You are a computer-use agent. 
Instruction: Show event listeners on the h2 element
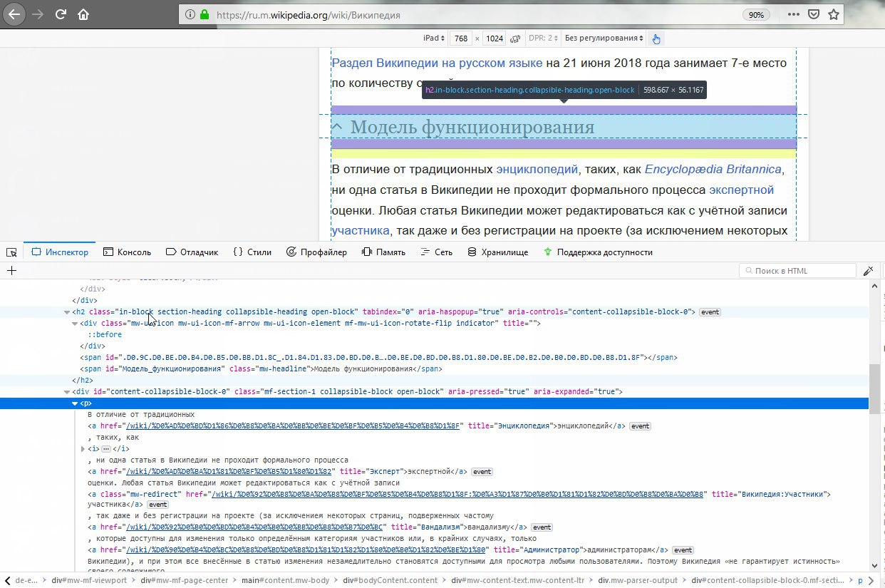click(x=709, y=312)
